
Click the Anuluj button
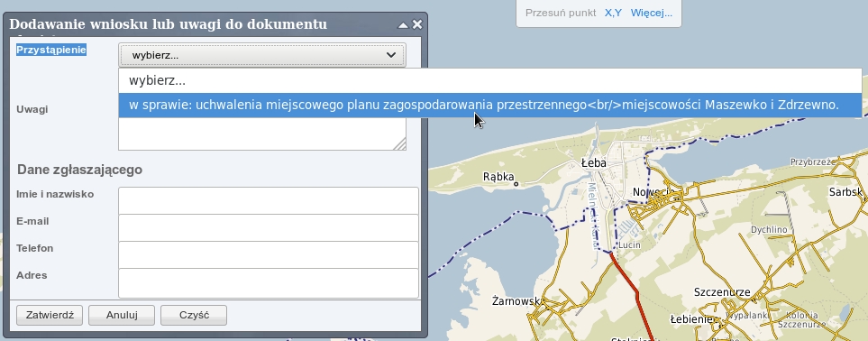click(x=122, y=315)
